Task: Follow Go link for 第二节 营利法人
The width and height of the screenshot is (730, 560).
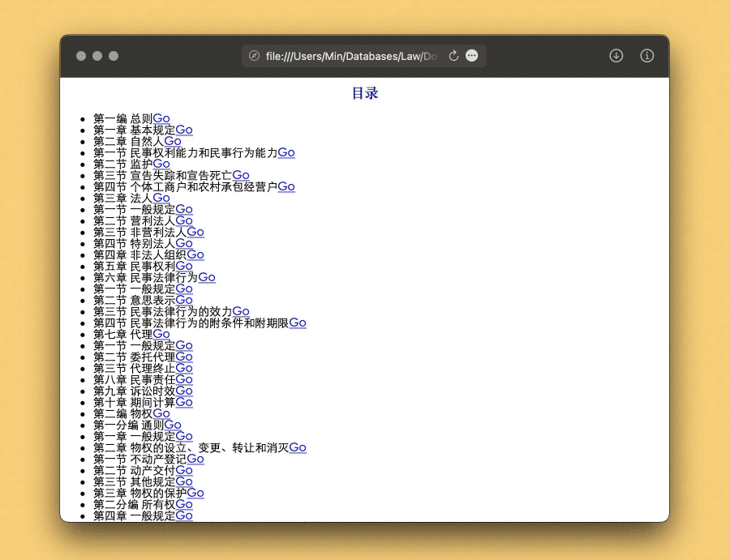Action: point(184,220)
